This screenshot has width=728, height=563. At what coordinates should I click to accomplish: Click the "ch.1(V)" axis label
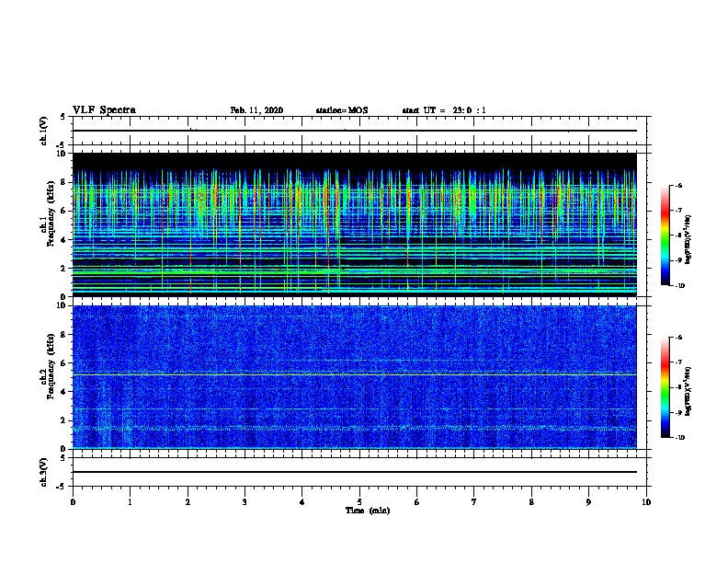43,131
